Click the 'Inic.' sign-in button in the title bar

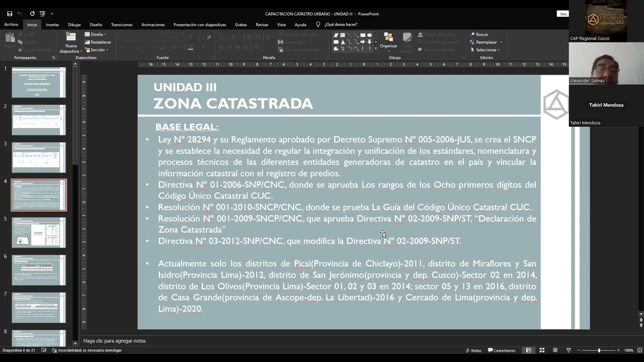tap(563, 14)
